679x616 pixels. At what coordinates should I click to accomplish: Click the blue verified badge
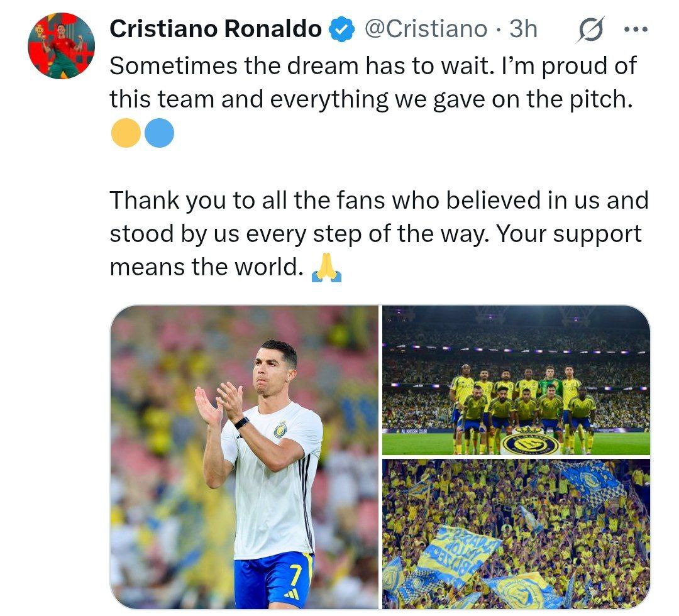click(x=343, y=30)
